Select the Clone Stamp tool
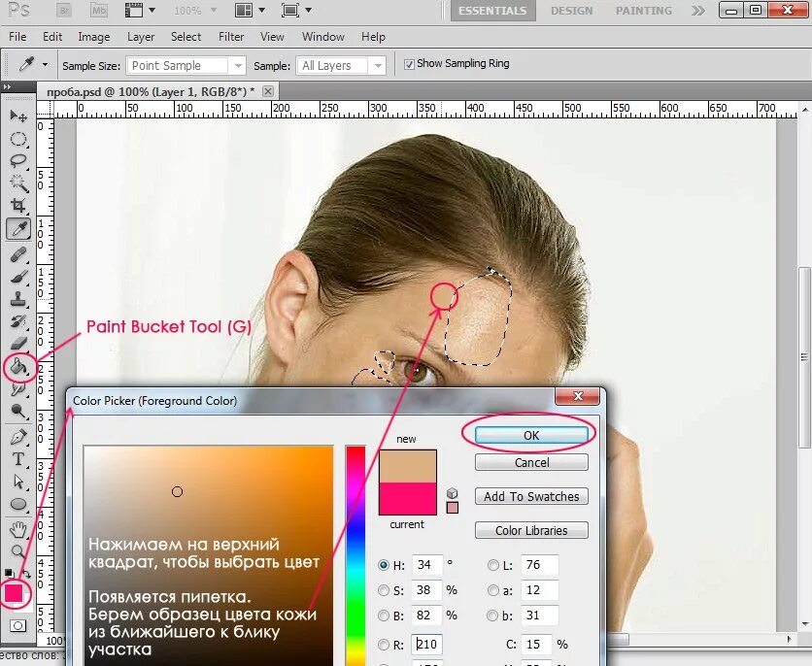Viewport: 812px width, 666px height. tap(18, 299)
